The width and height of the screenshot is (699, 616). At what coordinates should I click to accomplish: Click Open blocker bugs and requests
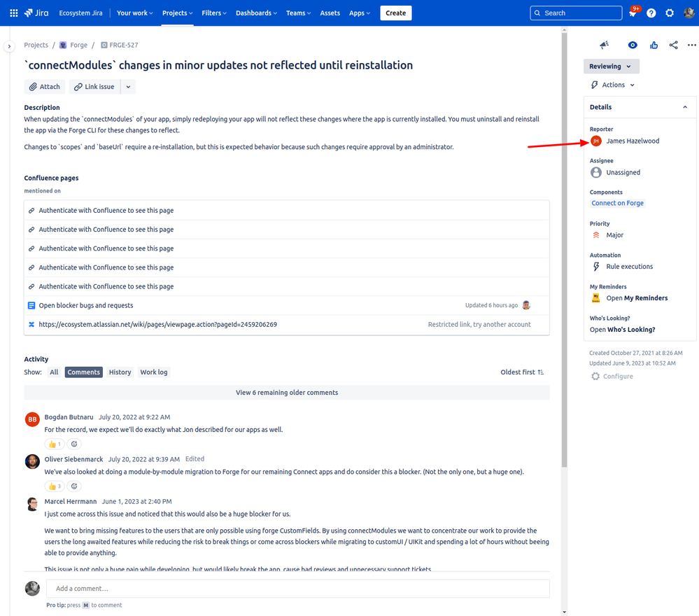pos(86,305)
